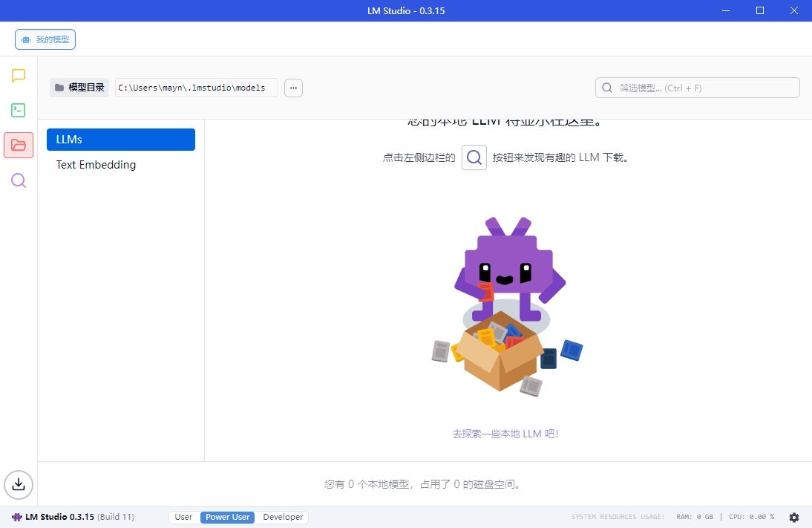The width and height of the screenshot is (812, 528).
Task: Click the 筛选模型 filter field
Action: (x=697, y=87)
